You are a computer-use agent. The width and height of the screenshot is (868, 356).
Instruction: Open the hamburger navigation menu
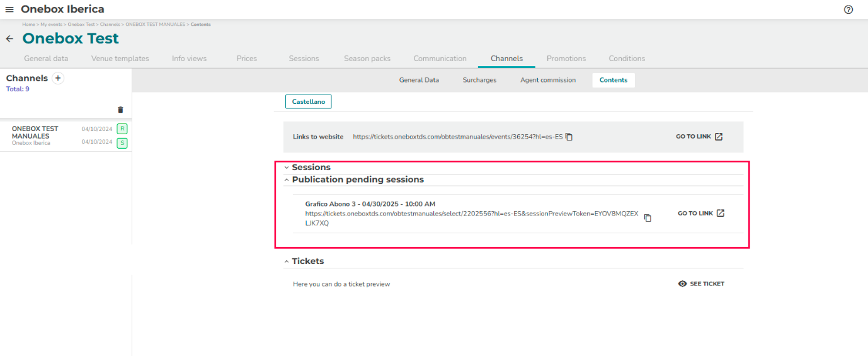tap(9, 9)
